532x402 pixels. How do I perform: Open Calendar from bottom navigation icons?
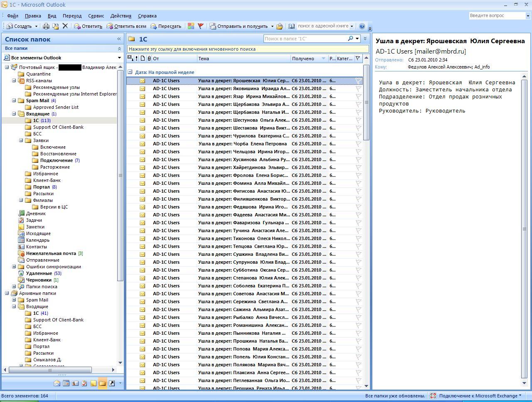click(x=66, y=383)
